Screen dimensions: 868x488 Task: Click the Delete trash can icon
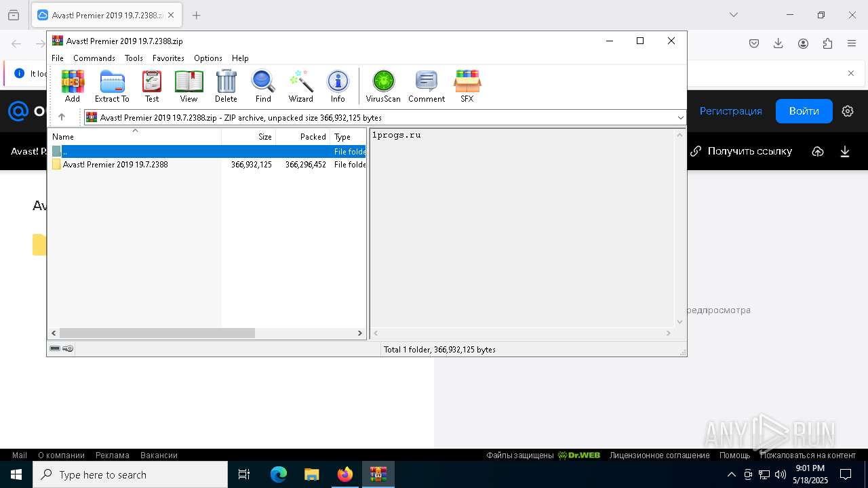226,86
